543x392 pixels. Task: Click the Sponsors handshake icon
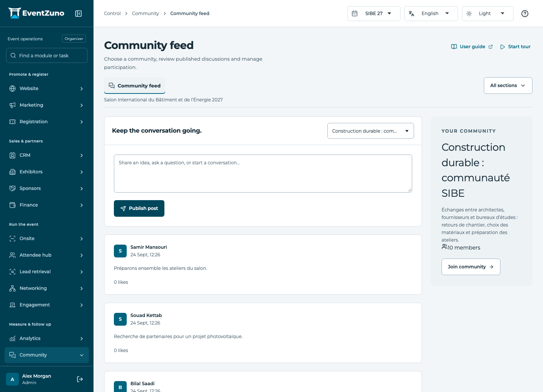[12, 188]
